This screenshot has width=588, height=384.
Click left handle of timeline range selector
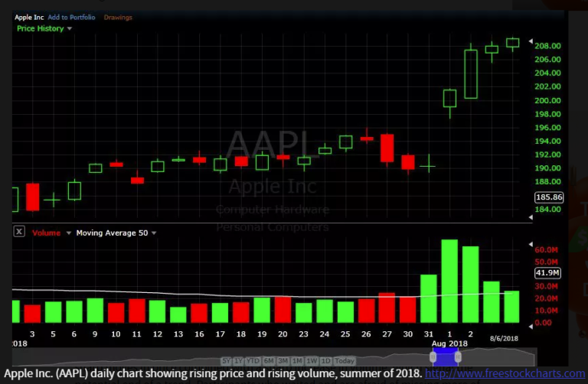coord(434,360)
